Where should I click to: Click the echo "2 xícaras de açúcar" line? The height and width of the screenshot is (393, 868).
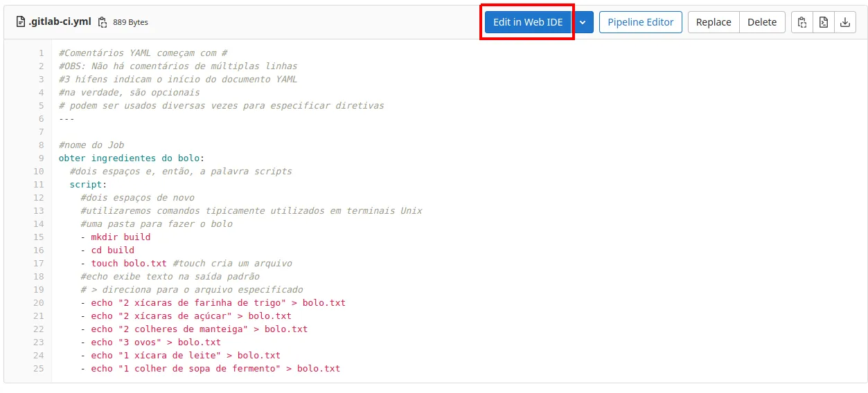(x=186, y=316)
